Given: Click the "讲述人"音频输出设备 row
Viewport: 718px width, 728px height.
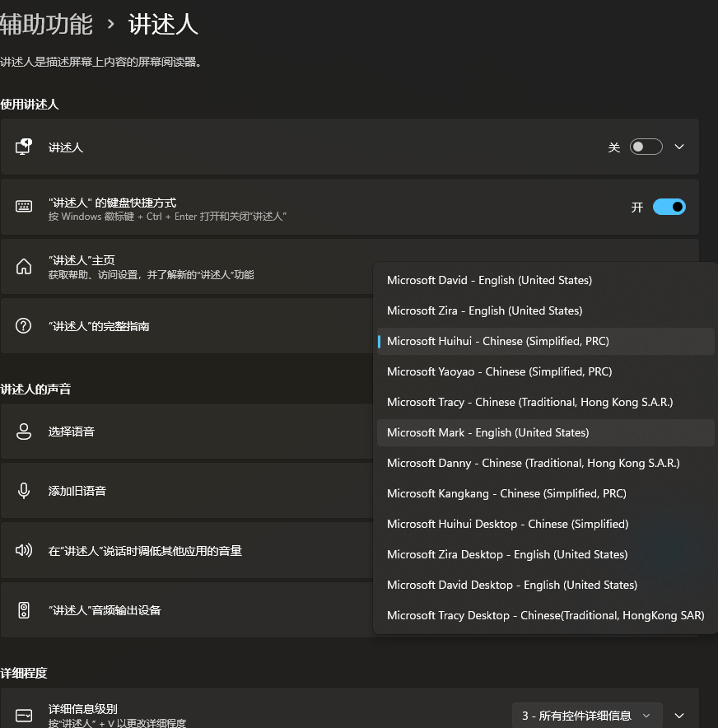Looking at the screenshot, I should (x=187, y=610).
